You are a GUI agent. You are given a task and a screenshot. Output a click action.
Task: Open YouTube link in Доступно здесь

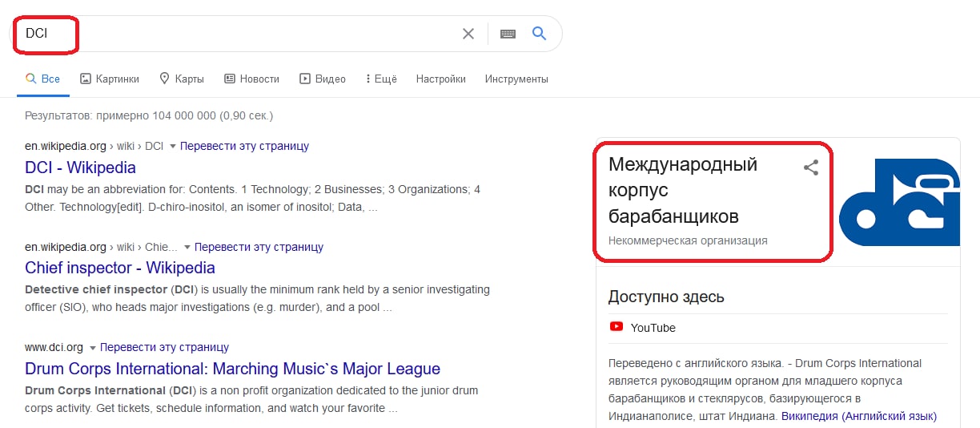pos(653,327)
